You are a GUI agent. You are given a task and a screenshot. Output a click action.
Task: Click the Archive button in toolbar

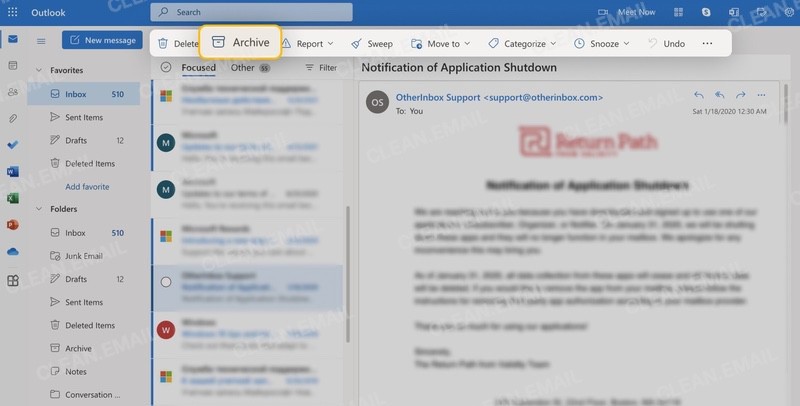(240, 43)
